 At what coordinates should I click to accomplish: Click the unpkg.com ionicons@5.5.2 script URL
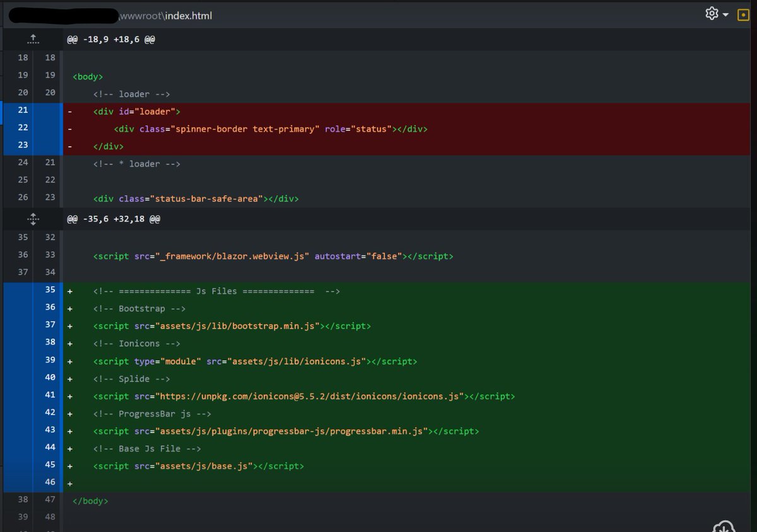click(310, 396)
